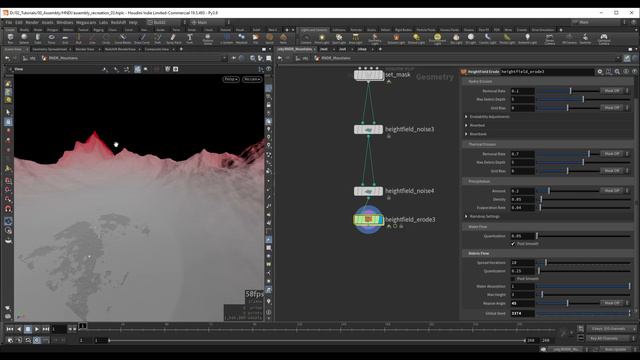The width and height of the screenshot is (640, 360).
Task: Click the Play forward button
Action: (37, 329)
